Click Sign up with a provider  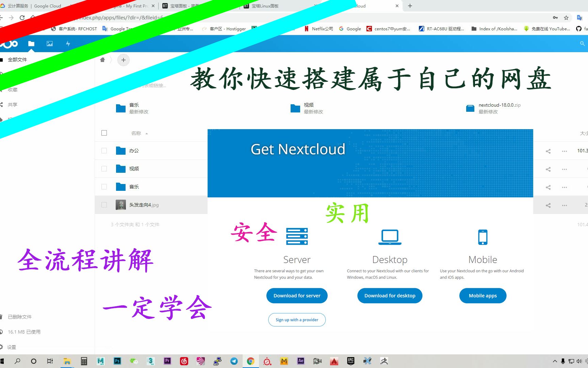(297, 320)
